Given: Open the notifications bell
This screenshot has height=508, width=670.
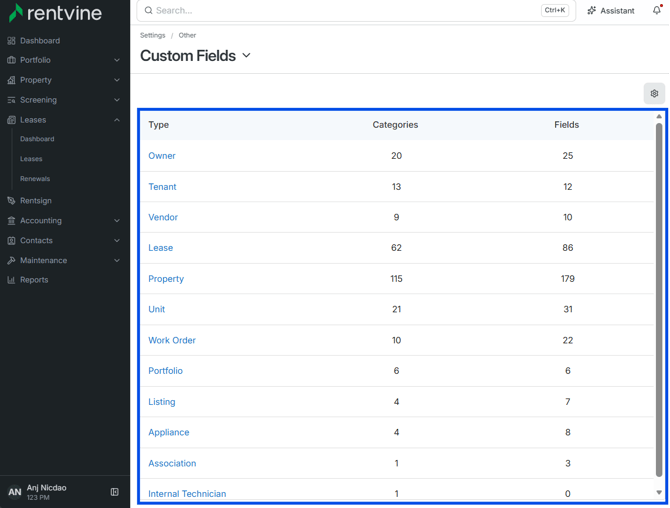Looking at the screenshot, I should [657, 10].
